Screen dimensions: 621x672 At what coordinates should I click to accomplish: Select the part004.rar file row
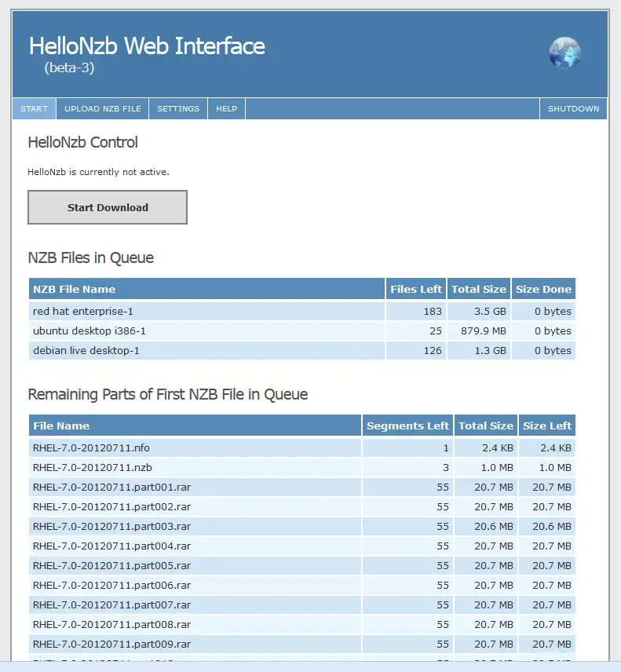[x=302, y=546]
